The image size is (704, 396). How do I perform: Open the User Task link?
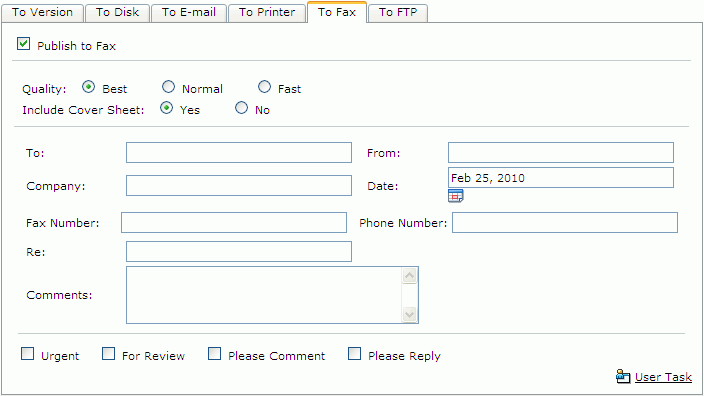tap(663, 377)
